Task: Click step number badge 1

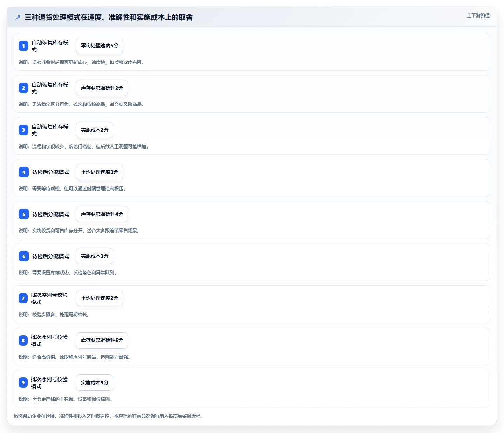Action: tap(23, 46)
